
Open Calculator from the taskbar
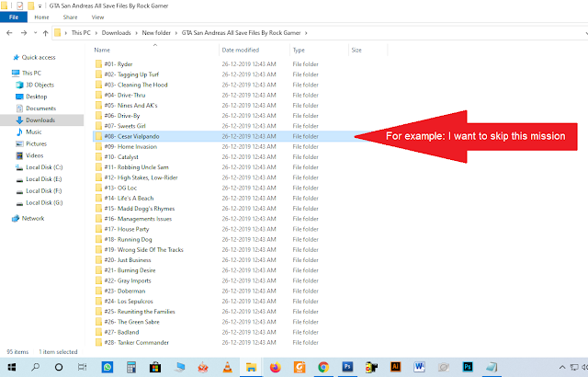click(x=130, y=367)
